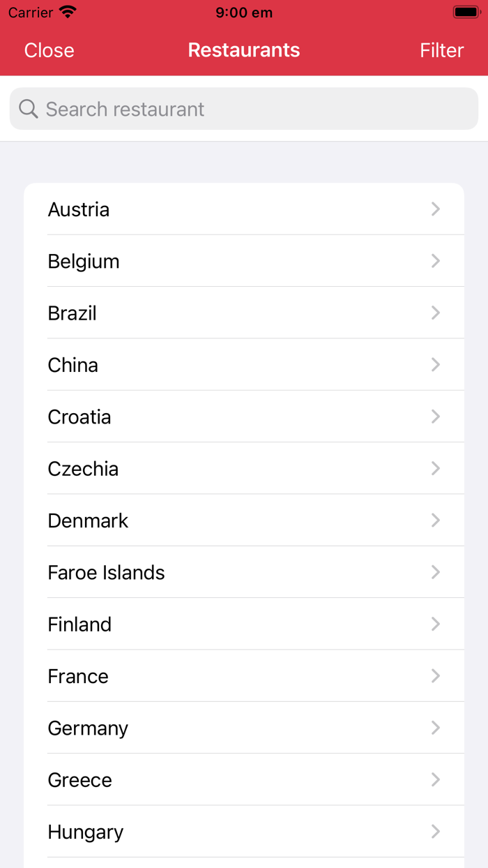Viewport: 488px width, 868px height.
Task: Expand the Belgium row chevron
Action: coord(436,261)
